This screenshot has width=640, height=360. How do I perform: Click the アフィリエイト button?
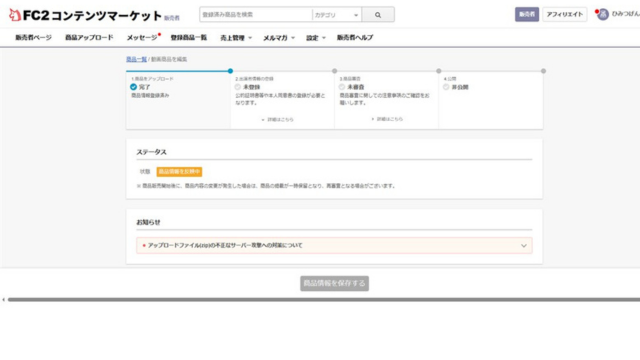click(564, 14)
